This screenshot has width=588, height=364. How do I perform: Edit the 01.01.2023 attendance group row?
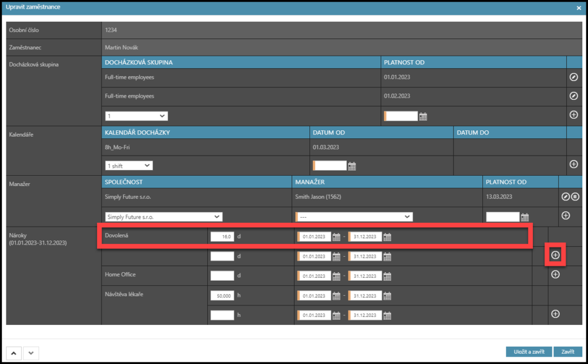point(573,78)
